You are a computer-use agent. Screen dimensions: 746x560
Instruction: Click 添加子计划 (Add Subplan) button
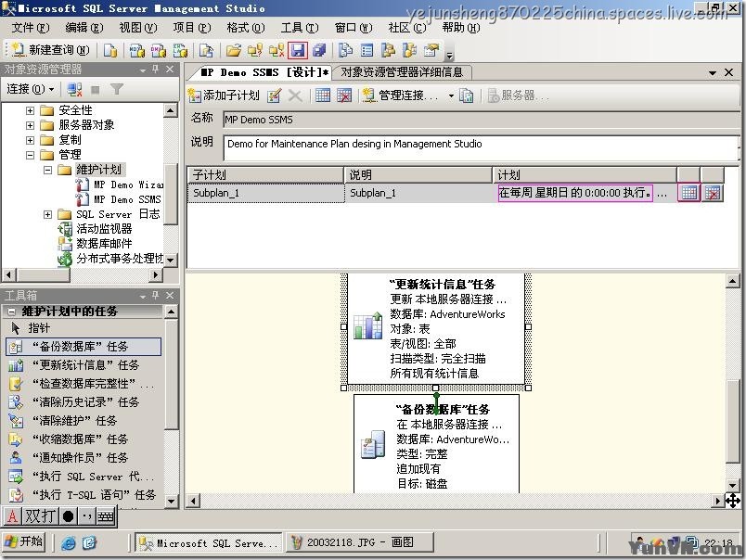point(224,95)
